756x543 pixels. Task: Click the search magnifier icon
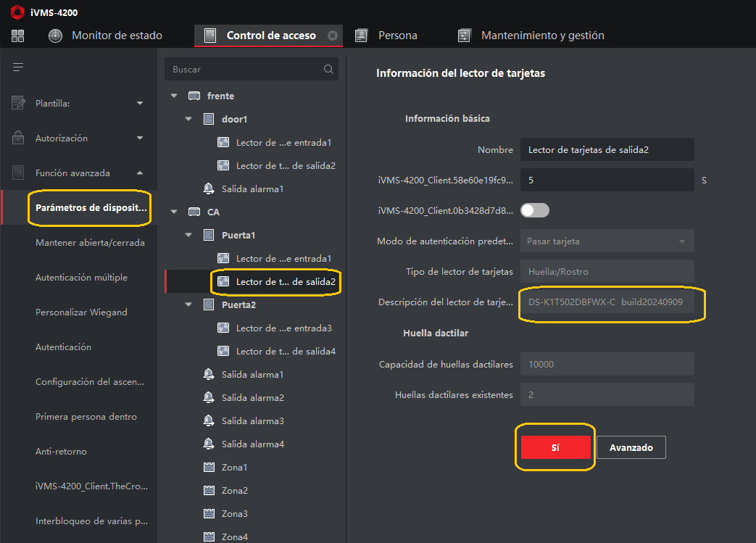click(328, 70)
